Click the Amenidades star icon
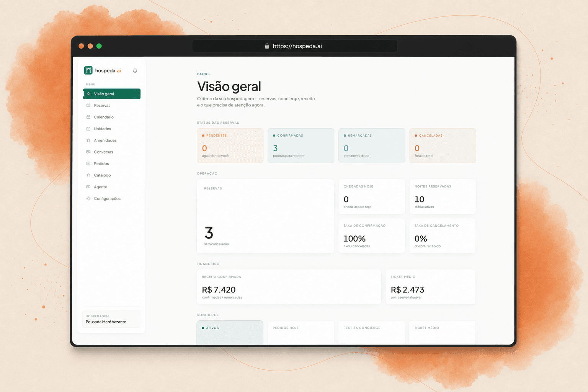The width and height of the screenshot is (588, 392). click(x=88, y=140)
